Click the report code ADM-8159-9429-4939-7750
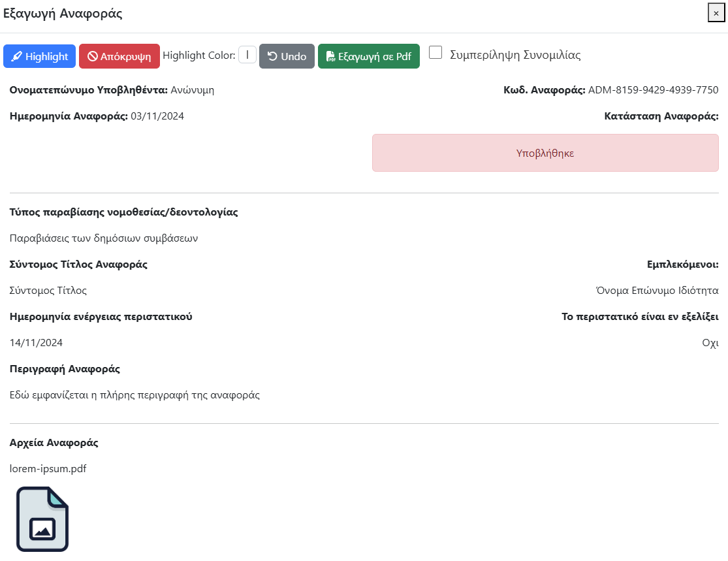This screenshot has width=728, height=561. [x=653, y=90]
